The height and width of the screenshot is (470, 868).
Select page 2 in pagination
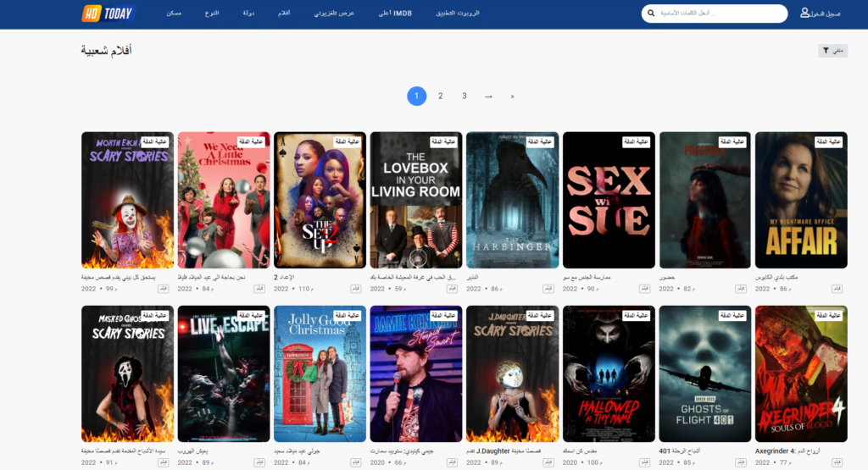440,96
